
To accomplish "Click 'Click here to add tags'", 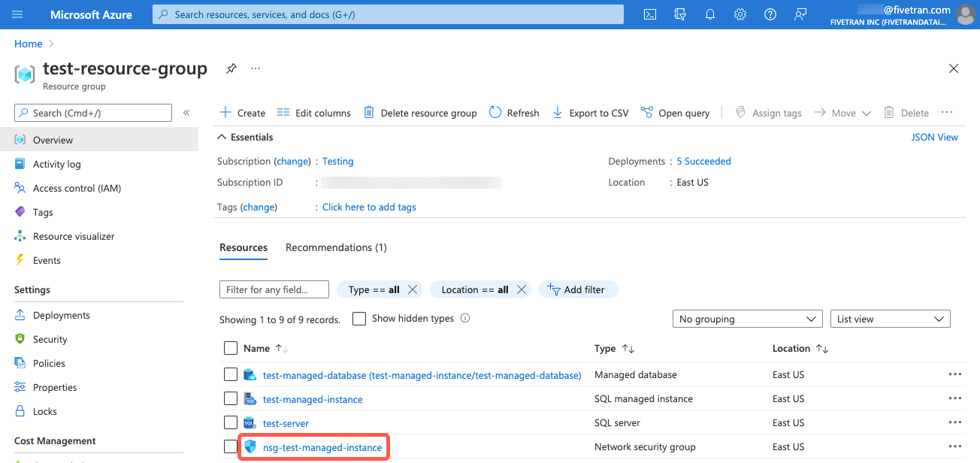I will (x=369, y=207).
